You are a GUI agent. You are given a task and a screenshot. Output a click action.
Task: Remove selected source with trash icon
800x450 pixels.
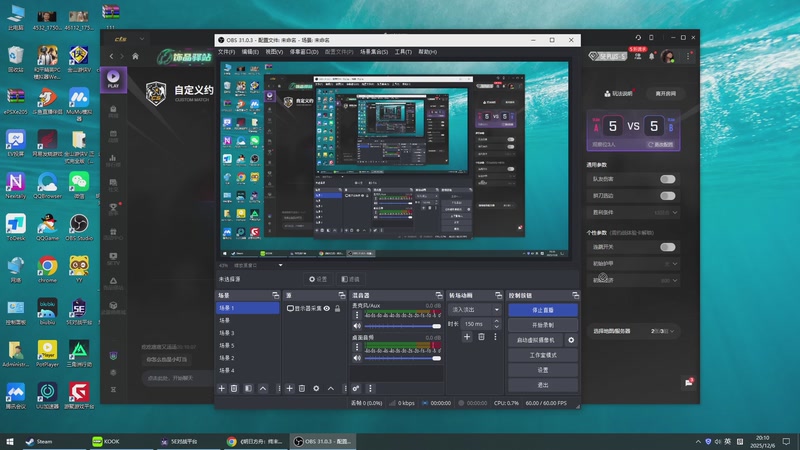(x=302, y=389)
